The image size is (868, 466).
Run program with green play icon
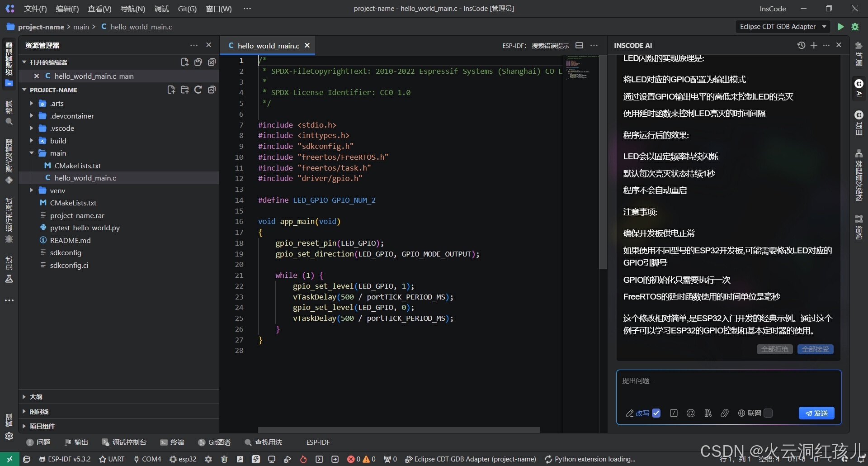pyautogui.click(x=840, y=27)
